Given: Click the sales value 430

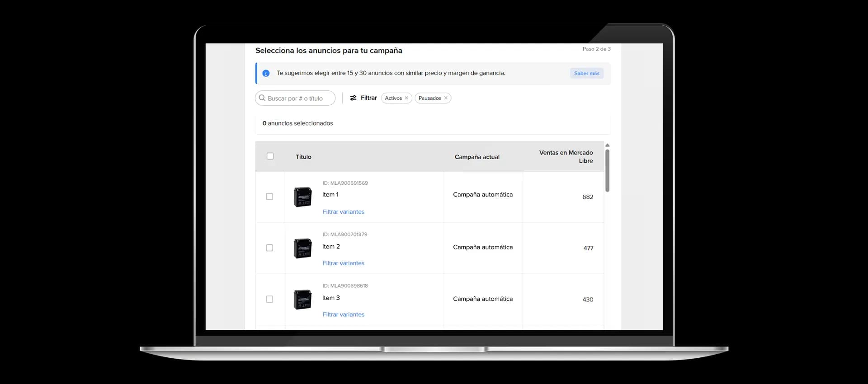Looking at the screenshot, I should click(588, 300).
